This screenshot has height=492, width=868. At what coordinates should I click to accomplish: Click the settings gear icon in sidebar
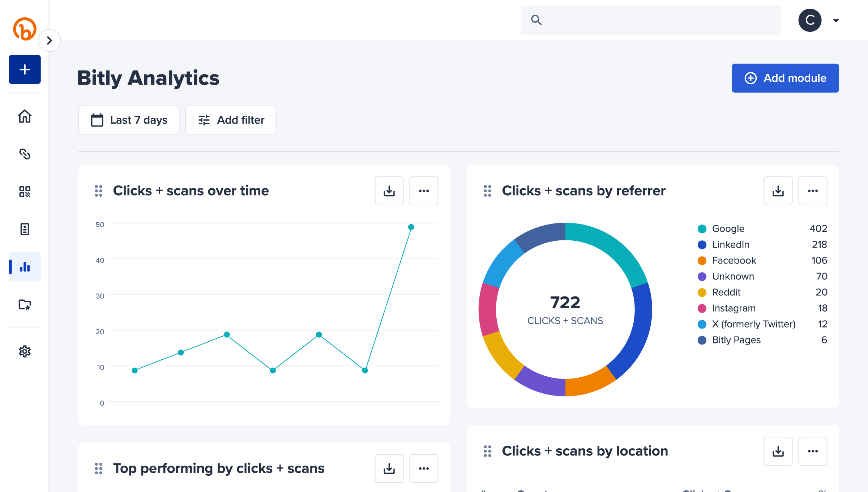click(25, 351)
